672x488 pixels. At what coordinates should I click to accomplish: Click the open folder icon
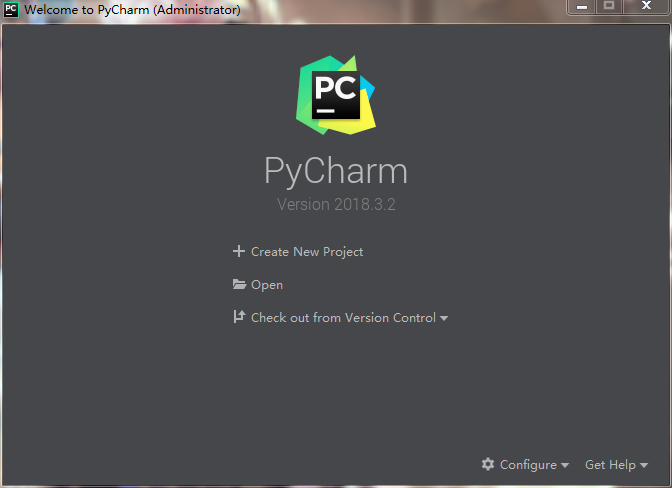pos(239,284)
